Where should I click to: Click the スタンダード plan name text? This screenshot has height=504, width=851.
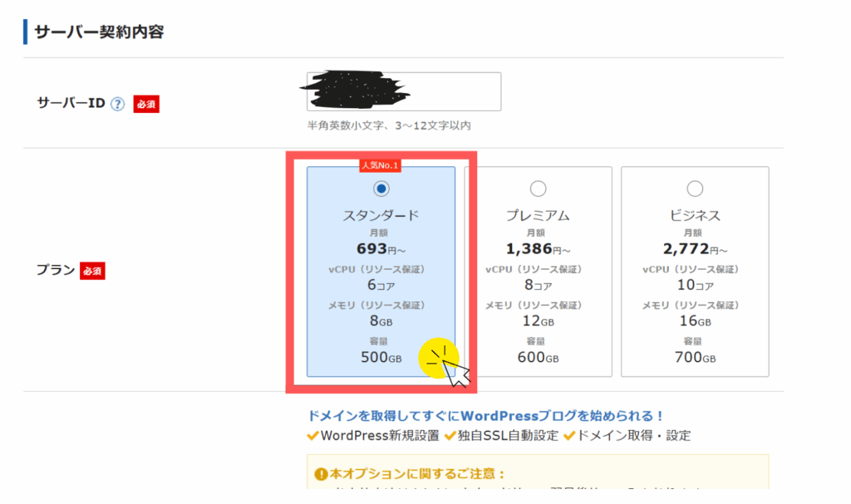click(x=381, y=215)
